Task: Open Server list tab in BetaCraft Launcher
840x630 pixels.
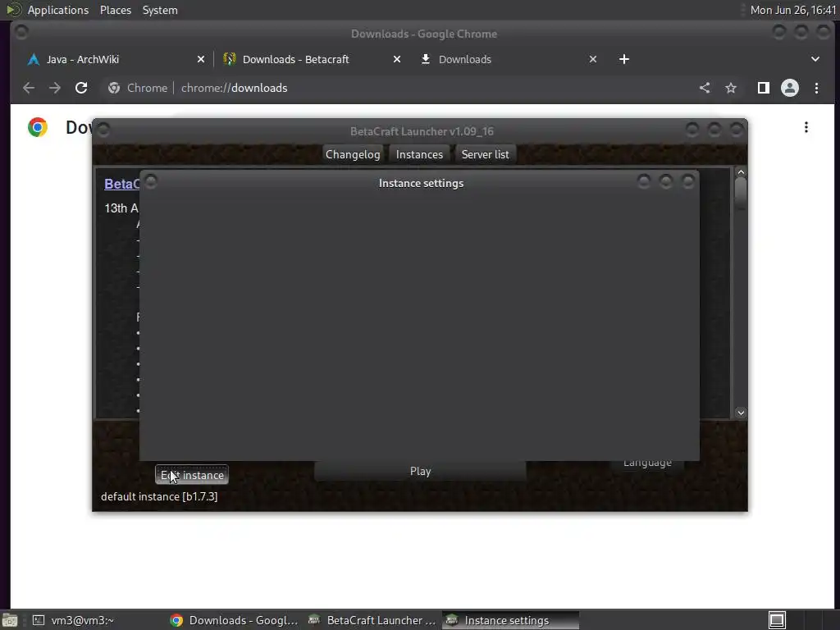Action: [x=486, y=154]
